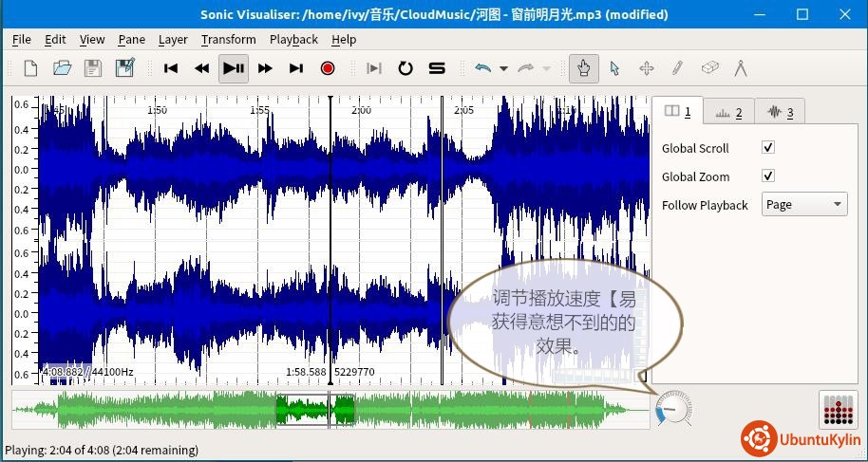Image resolution: width=868 pixels, height=462 pixels.
Task: Open the Follow Playback dropdown
Action: 803,205
